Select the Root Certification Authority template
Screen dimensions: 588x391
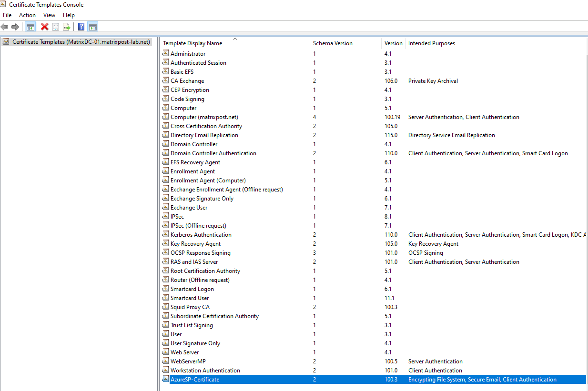205,271
